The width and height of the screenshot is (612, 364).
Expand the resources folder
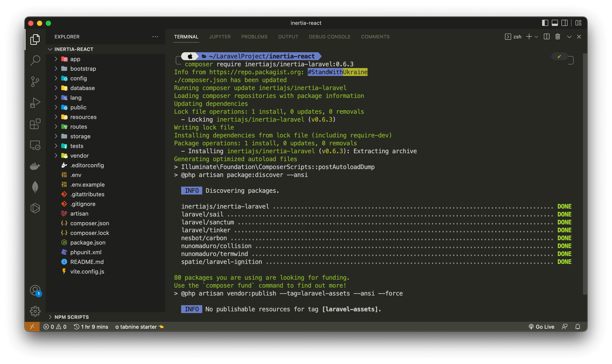83,117
